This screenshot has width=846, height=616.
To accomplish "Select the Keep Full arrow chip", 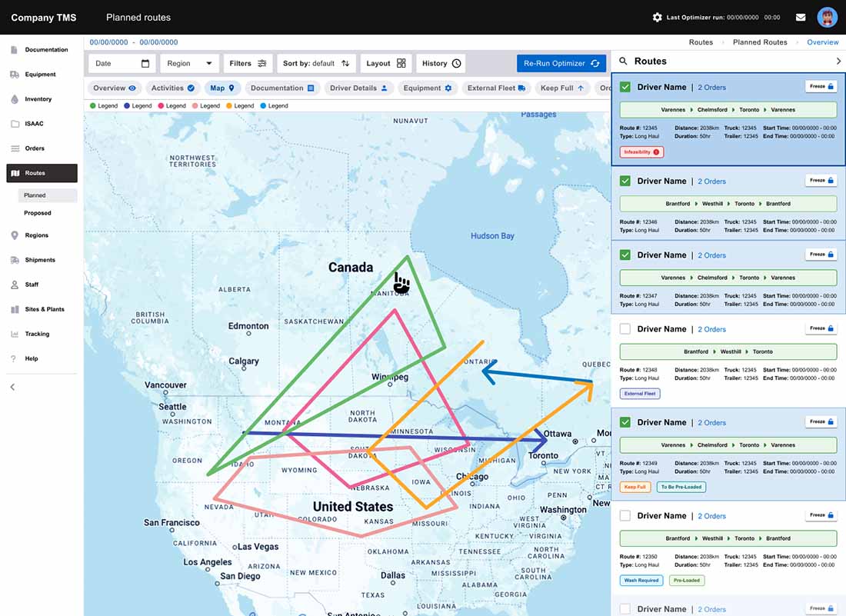I will (x=562, y=88).
